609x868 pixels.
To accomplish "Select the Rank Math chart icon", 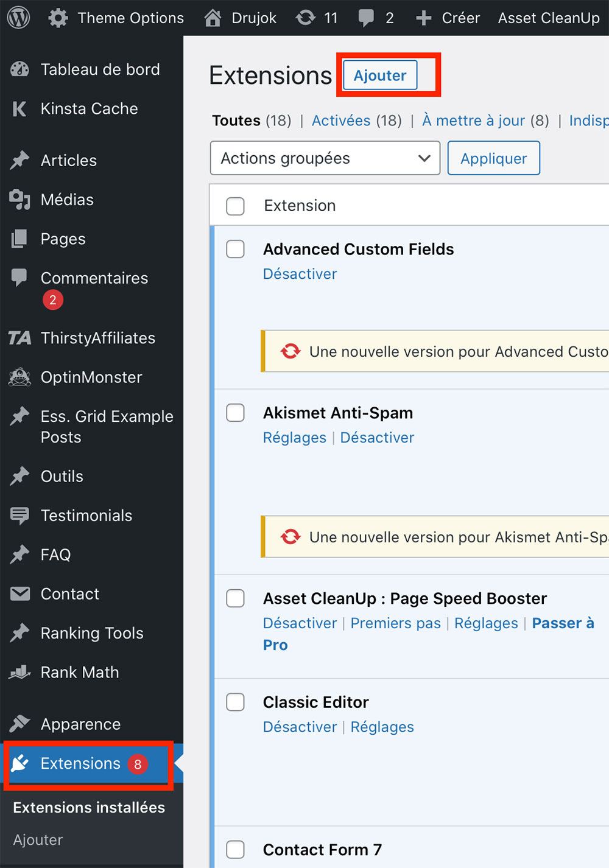I will tap(19, 673).
